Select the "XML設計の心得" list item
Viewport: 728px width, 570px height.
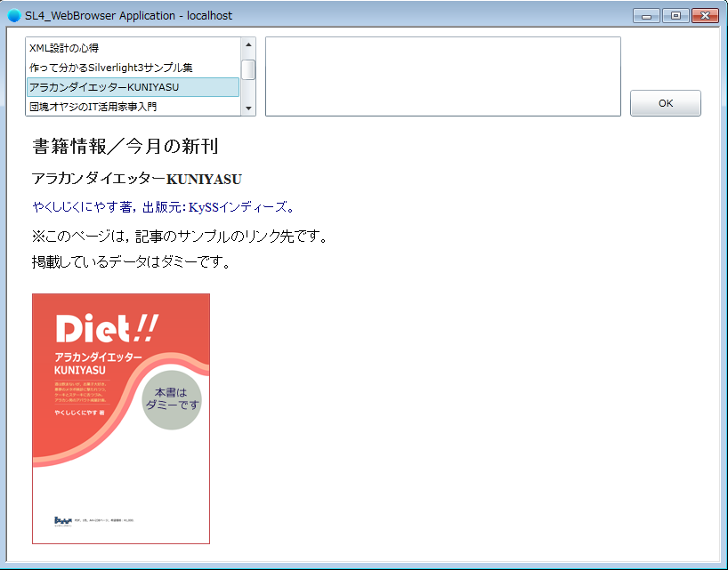coord(133,48)
